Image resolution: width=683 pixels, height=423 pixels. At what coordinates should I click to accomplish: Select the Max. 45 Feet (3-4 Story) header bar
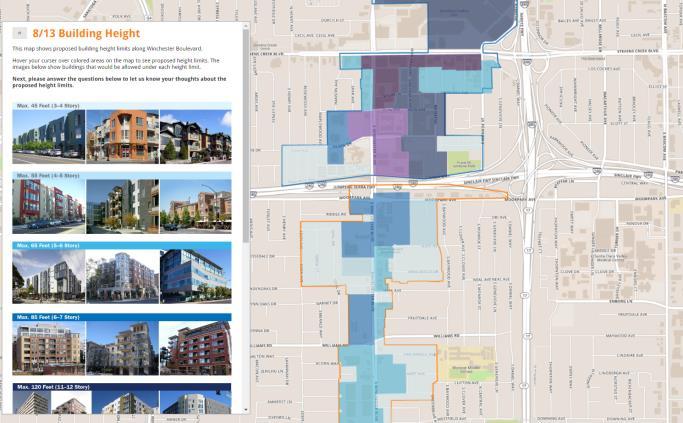pos(122,106)
